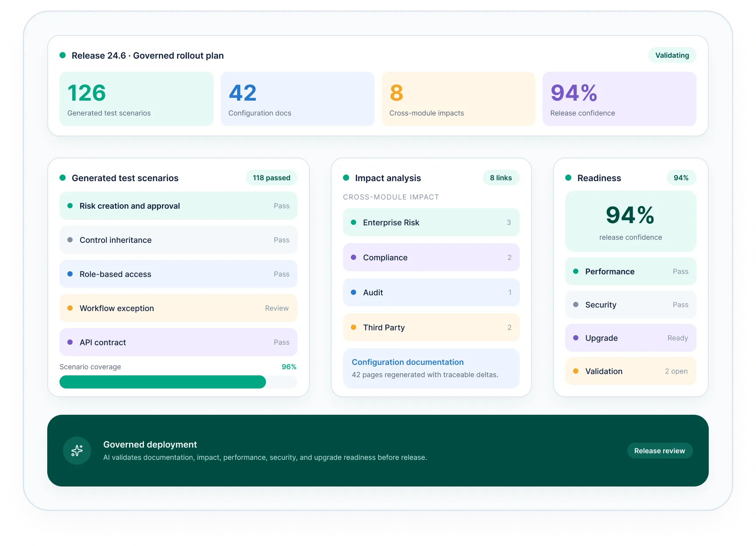Select the Security readiness row
Viewport: 756px width, 546px height.
coord(631,304)
